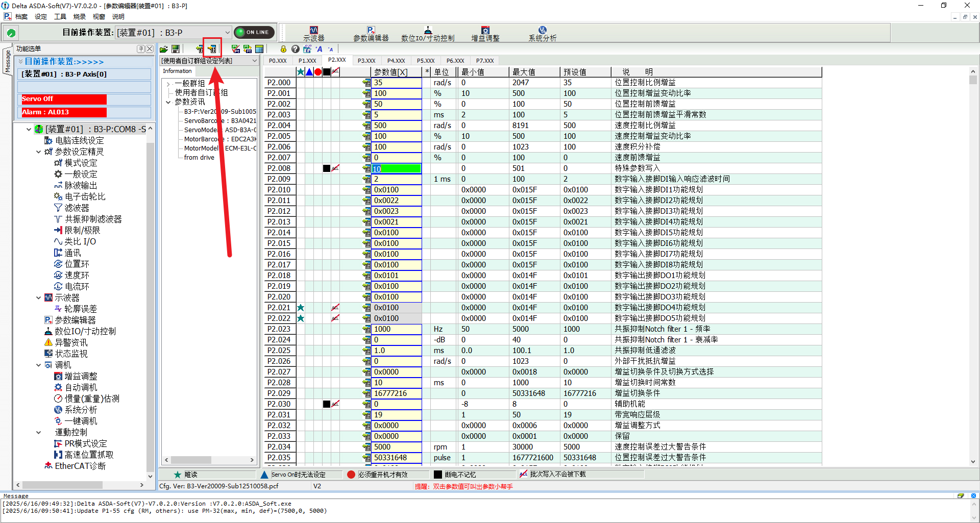Expand the 一般群组 tree node
Image resolution: width=980 pixels, height=523 pixels.
168,84
